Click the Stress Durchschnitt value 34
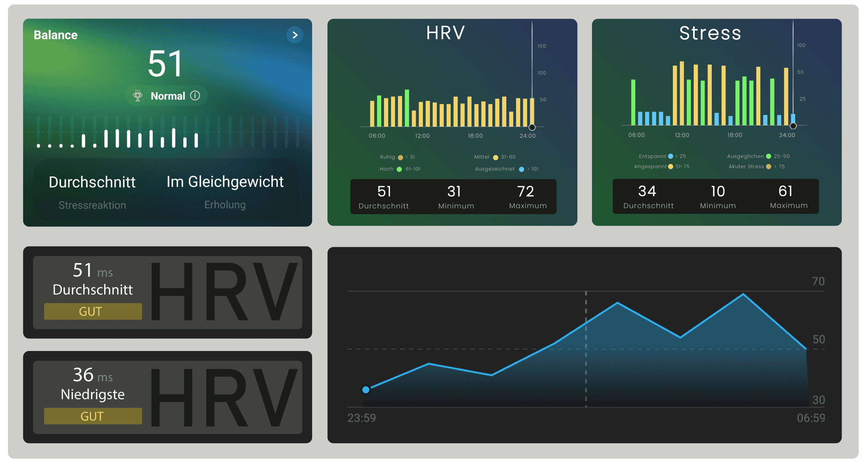The height and width of the screenshot is (468, 868). (647, 191)
